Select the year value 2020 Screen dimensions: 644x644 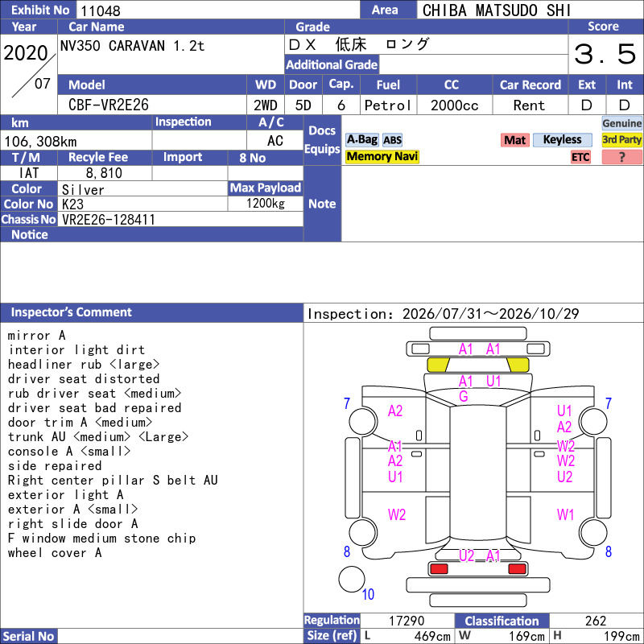tap(26, 53)
